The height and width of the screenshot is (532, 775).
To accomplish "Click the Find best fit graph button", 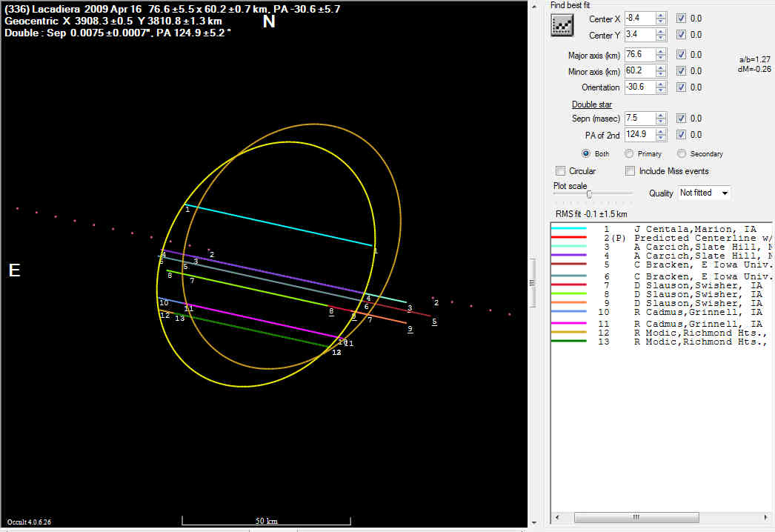I will [x=562, y=26].
